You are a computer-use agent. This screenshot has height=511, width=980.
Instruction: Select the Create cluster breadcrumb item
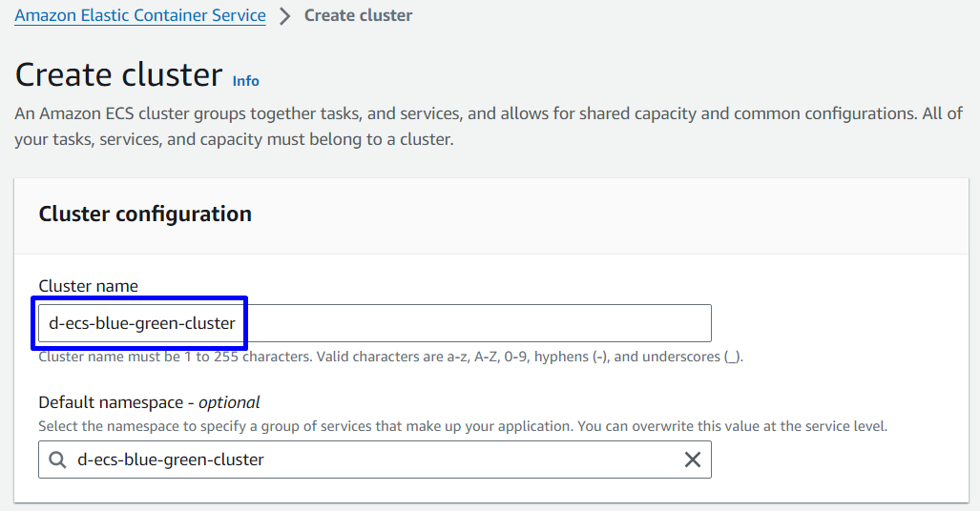pos(358,15)
